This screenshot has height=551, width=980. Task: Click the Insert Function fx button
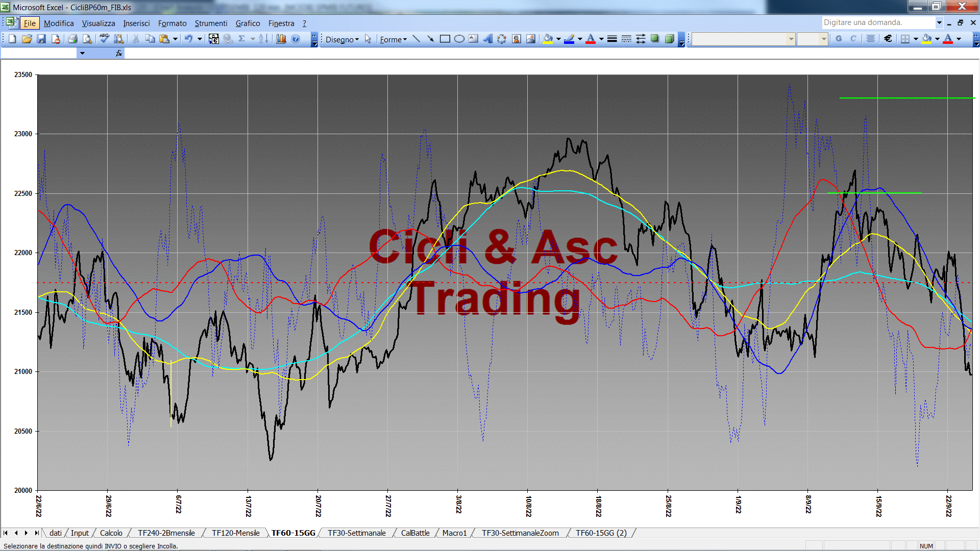point(119,53)
